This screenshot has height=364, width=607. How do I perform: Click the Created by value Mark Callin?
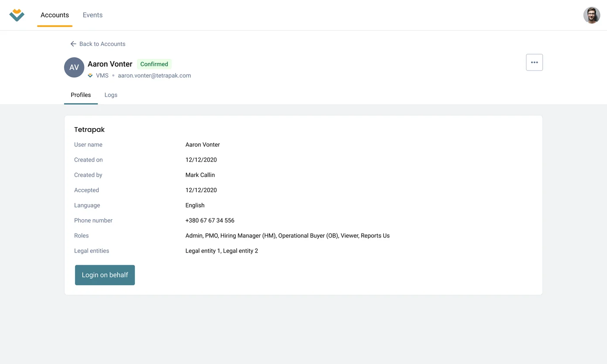(200, 175)
